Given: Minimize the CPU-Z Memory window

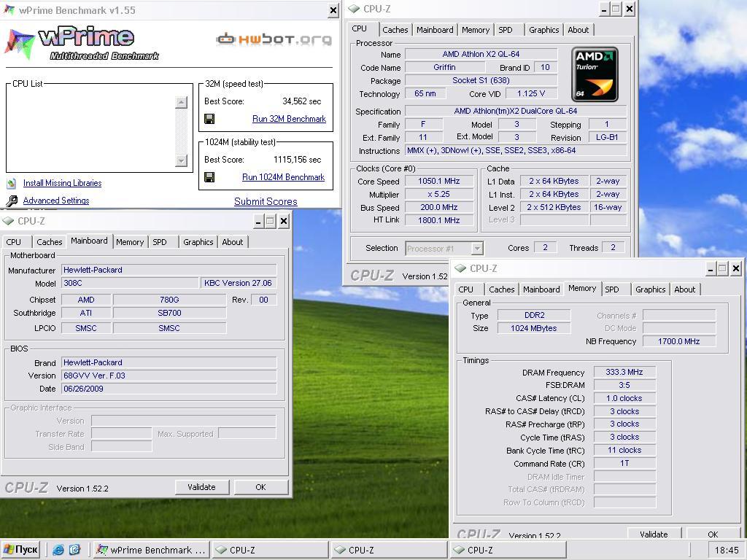Looking at the screenshot, I should pos(711,268).
